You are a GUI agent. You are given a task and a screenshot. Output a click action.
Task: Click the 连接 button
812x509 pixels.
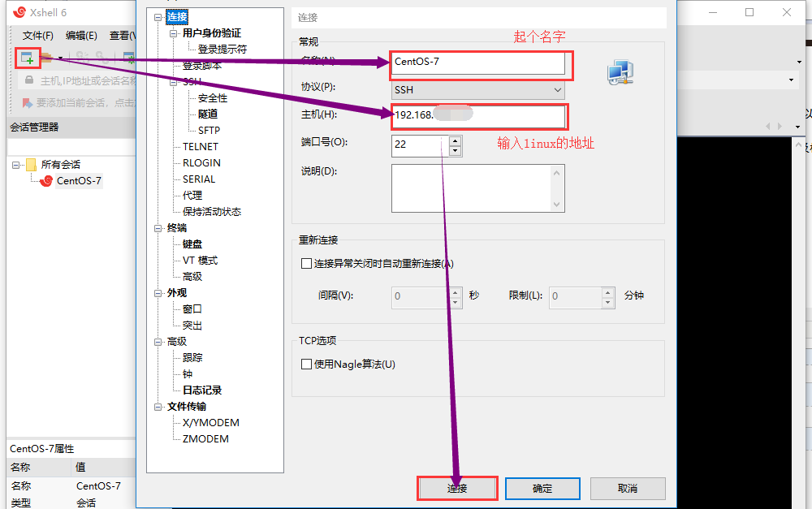coord(457,488)
